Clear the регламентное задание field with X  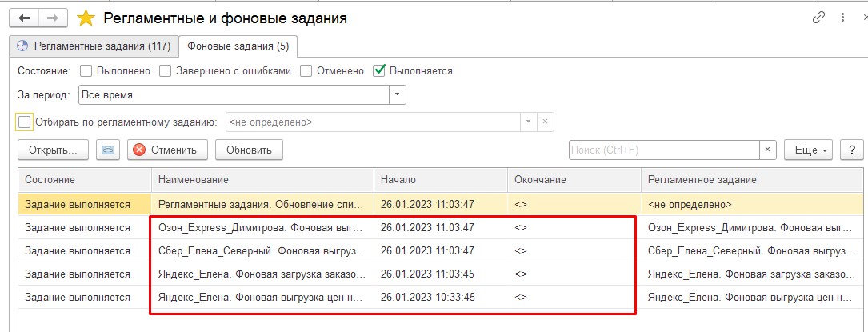(x=545, y=122)
